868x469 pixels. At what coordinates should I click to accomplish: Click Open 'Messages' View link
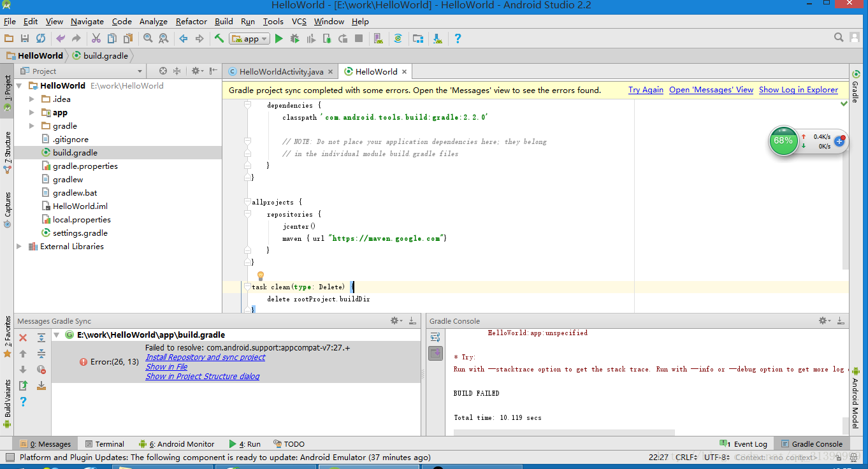pyautogui.click(x=711, y=90)
